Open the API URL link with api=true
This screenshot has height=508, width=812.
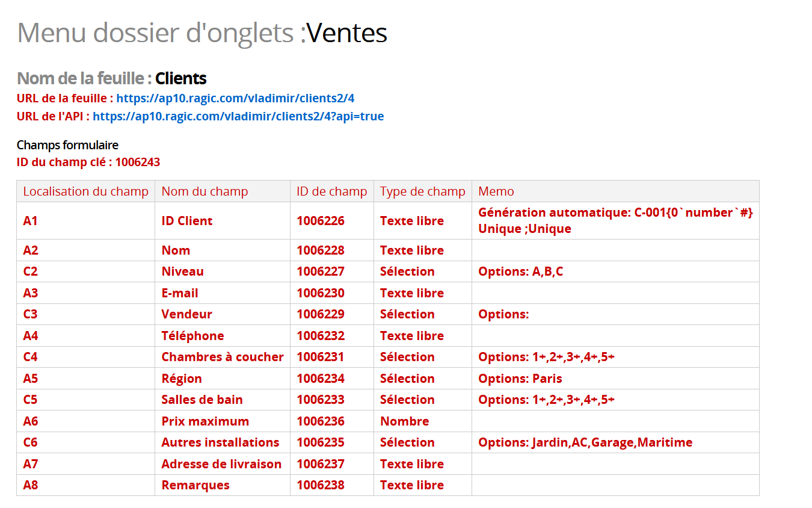pyautogui.click(x=238, y=116)
